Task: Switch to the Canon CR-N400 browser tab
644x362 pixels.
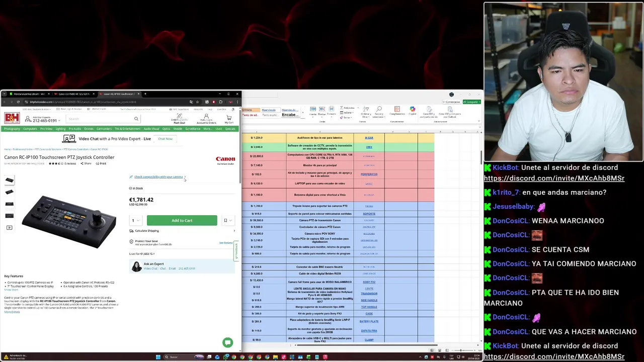Action: [74, 94]
